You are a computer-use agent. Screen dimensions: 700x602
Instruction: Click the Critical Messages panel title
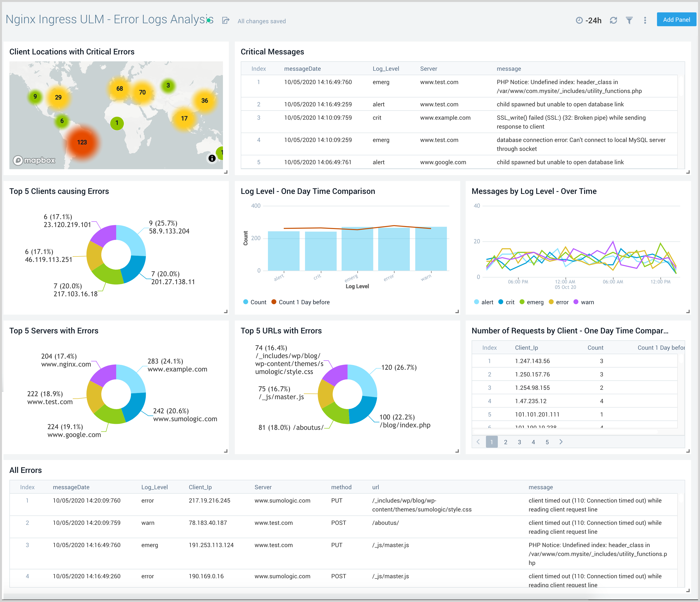272,52
